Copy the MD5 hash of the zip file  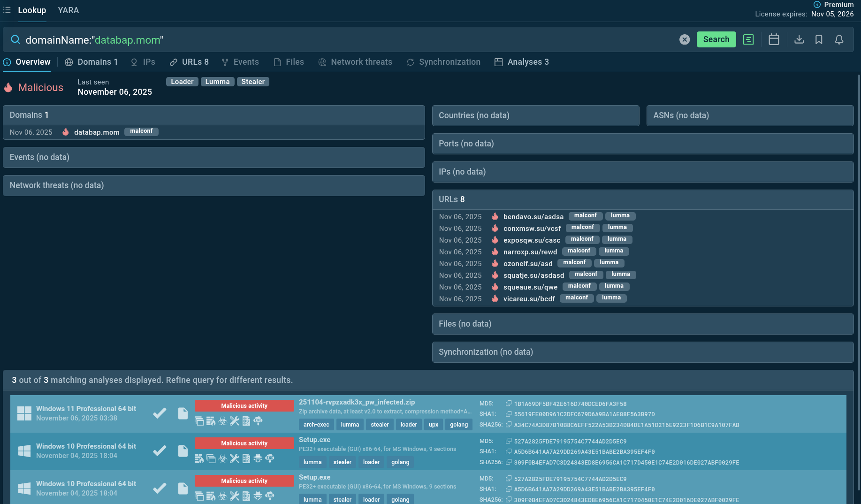(x=508, y=404)
